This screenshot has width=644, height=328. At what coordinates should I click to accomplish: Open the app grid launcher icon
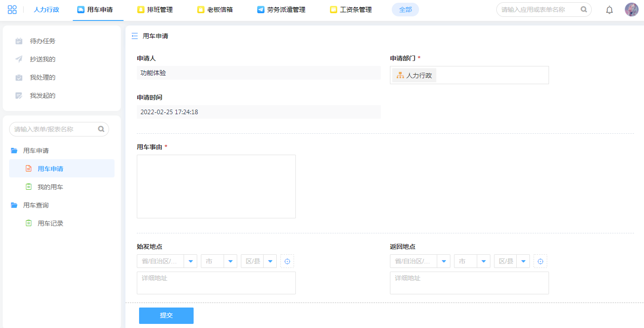coord(12,10)
